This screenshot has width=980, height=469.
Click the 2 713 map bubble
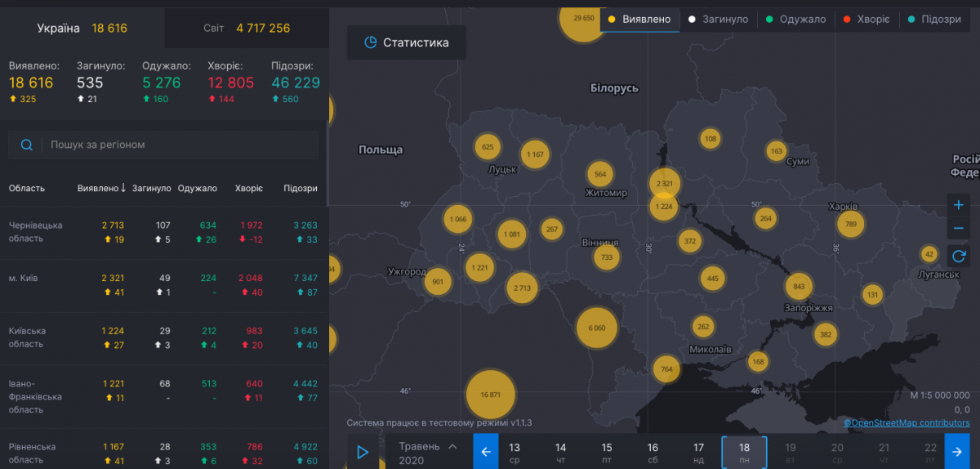(523, 288)
